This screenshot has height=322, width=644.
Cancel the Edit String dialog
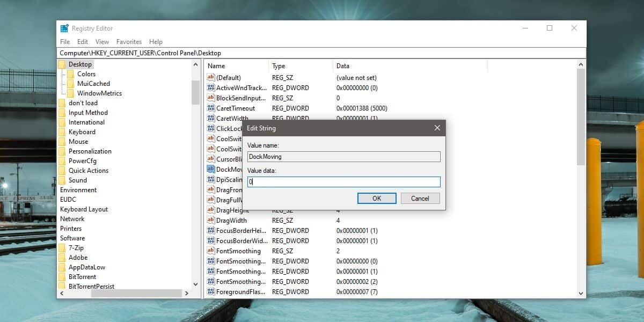click(x=420, y=198)
